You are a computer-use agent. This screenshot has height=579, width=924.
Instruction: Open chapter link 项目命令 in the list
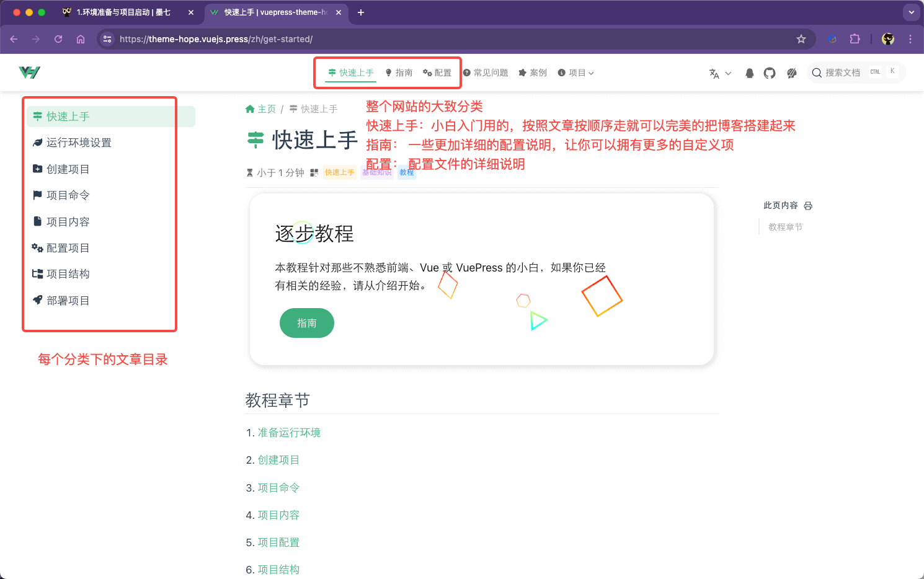click(278, 488)
